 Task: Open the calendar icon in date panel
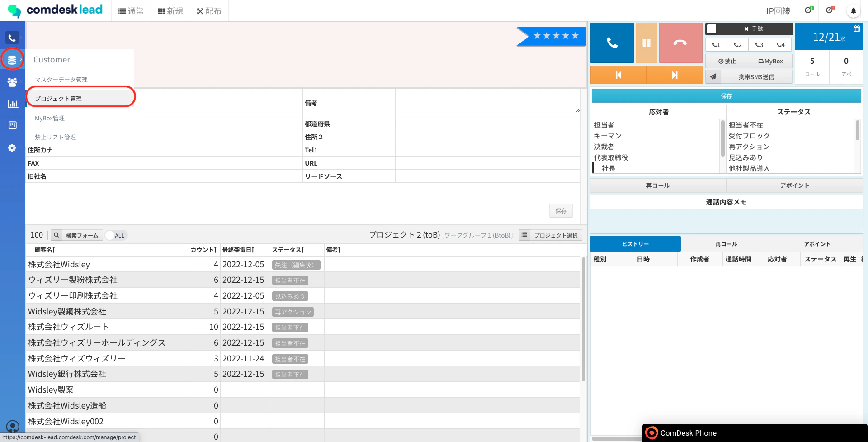857,29
